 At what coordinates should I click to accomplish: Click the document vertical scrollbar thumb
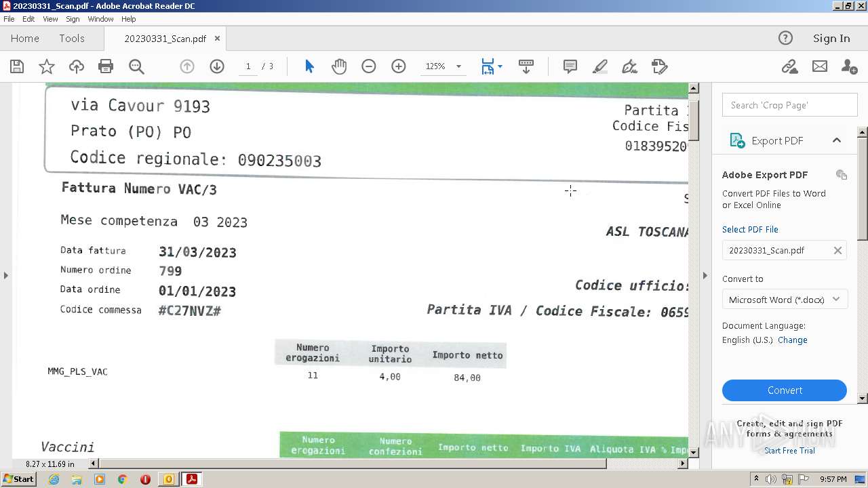694,120
